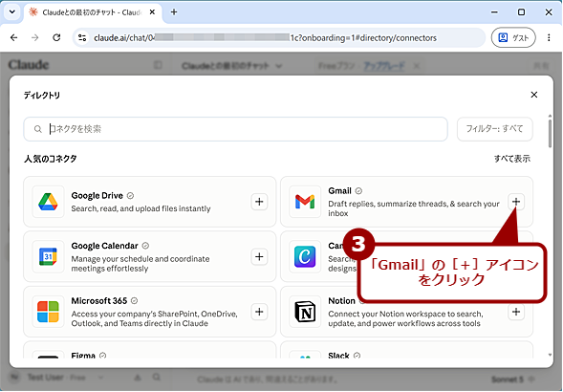Viewport: 563px width, 392px height.
Task: Click the verified badge beside Microsoft 365
Action: (134, 301)
